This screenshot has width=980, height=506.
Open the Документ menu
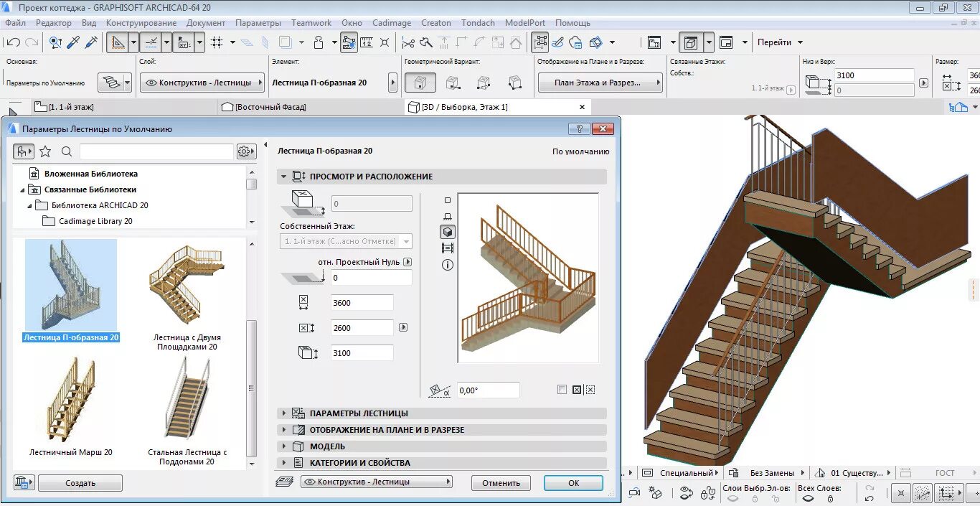click(206, 23)
